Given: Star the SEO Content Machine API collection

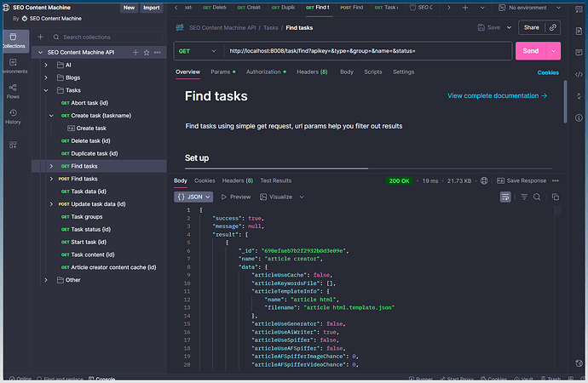Looking at the screenshot, I should tap(147, 52).
